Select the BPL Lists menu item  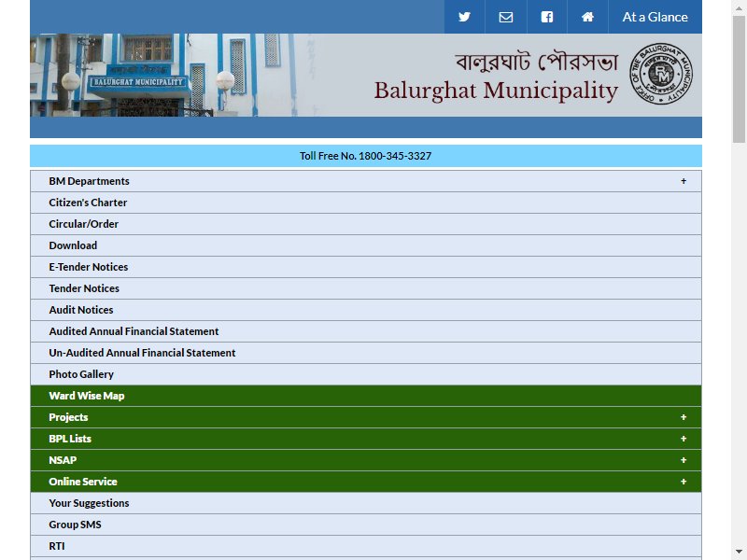(x=366, y=439)
